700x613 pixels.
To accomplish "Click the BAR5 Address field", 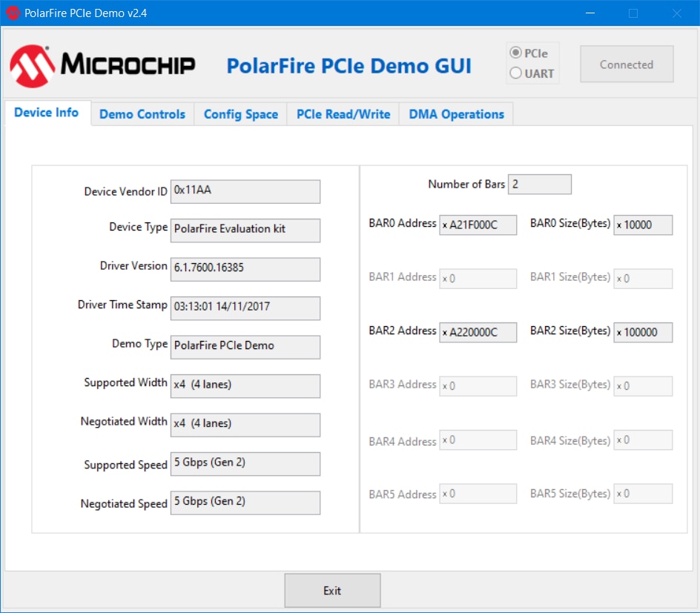I will tap(478, 494).
